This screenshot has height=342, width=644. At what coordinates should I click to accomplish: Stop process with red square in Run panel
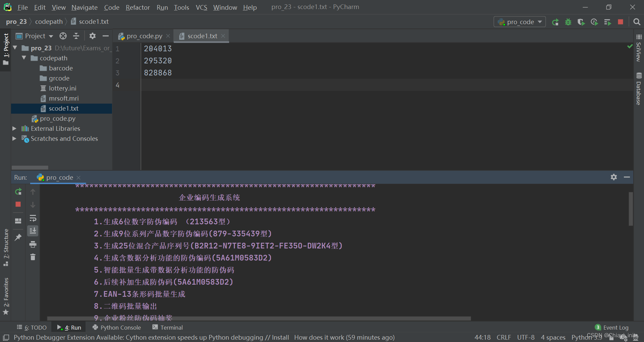coord(18,204)
